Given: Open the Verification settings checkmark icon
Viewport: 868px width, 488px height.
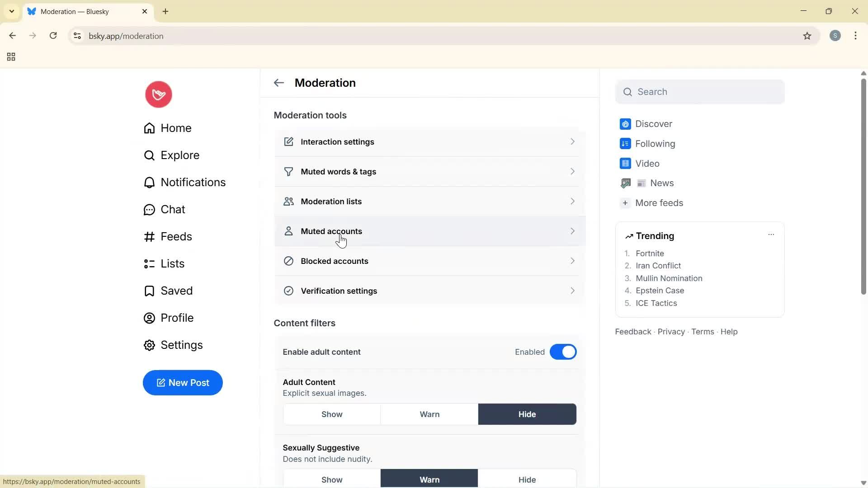Looking at the screenshot, I should click(x=289, y=291).
